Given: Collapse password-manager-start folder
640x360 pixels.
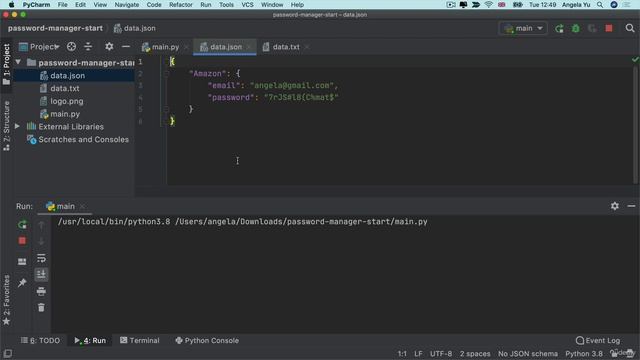Looking at the screenshot, I should 18,62.
